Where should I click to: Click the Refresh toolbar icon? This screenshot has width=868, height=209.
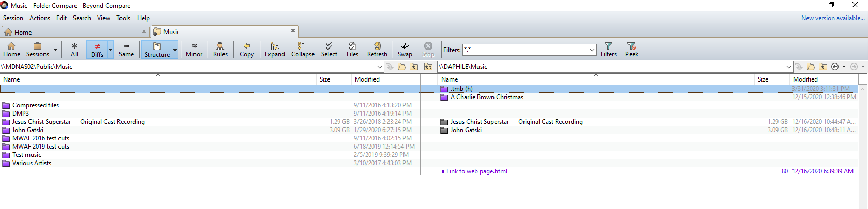[377, 46]
